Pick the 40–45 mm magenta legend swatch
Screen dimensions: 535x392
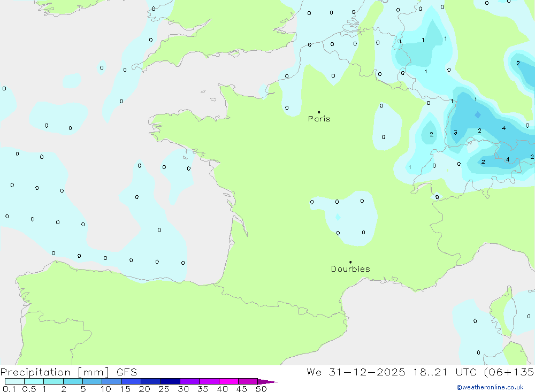(228, 381)
